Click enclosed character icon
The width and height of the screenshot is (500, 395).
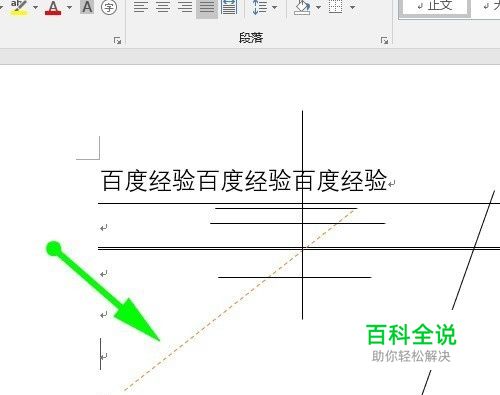(x=109, y=7)
